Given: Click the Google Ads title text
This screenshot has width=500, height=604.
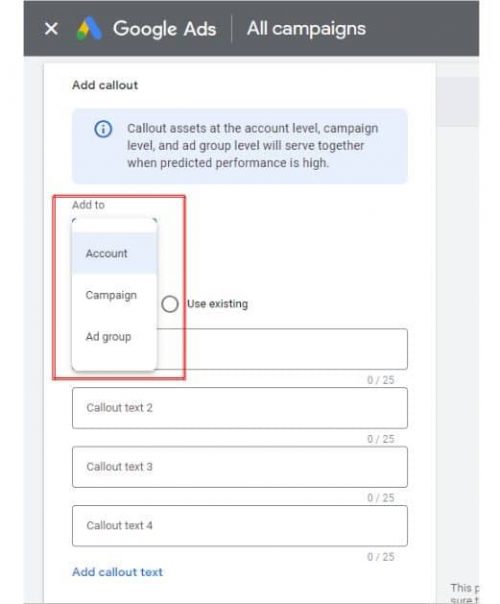Looking at the screenshot, I should (x=164, y=29).
